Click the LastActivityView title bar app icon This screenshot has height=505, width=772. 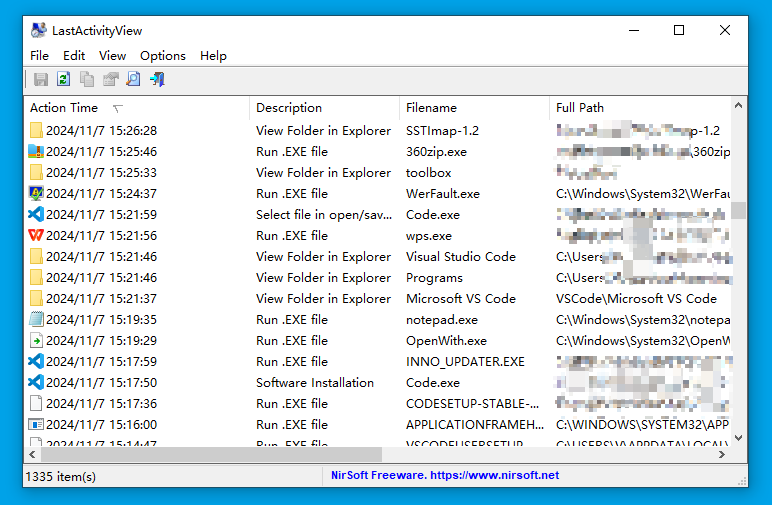click(x=38, y=31)
